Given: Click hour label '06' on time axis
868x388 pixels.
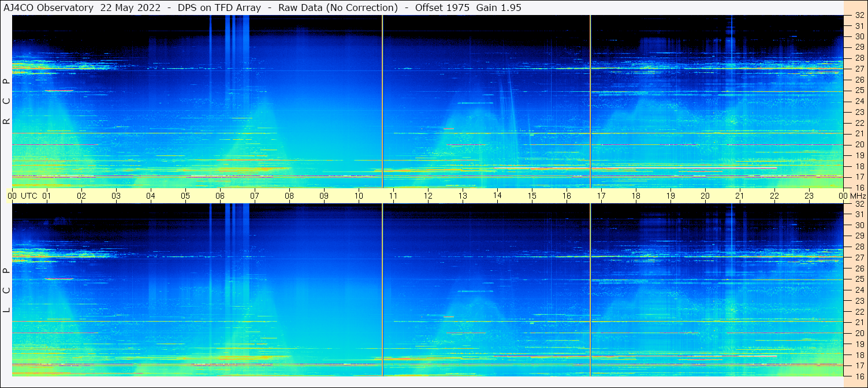Looking at the screenshot, I should (x=220, y=196).
